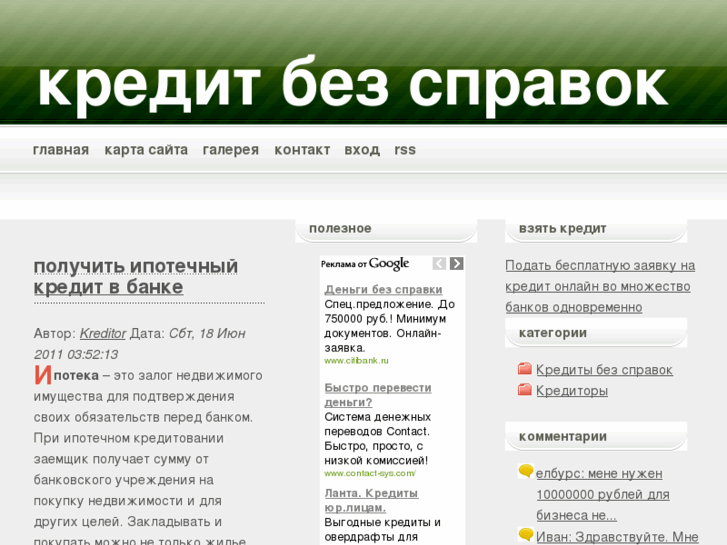Screen dimensions: 727x545
Task: Select вход in the navigation bar
Action: click(362, 150)
